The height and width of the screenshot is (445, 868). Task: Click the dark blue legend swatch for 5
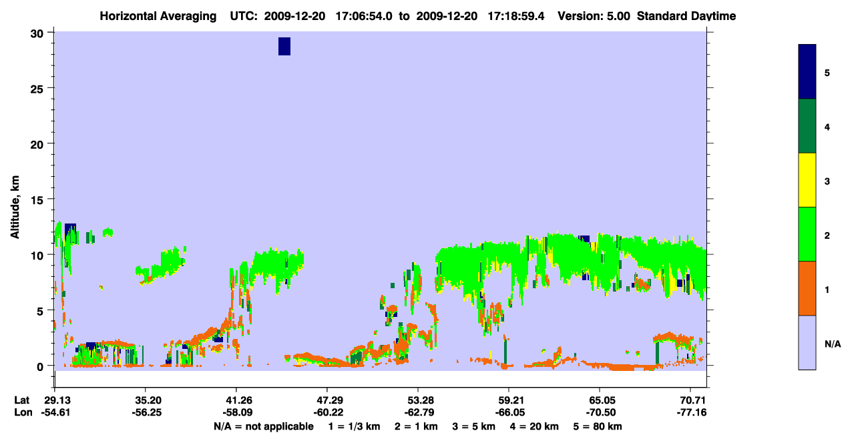[807, 72]
